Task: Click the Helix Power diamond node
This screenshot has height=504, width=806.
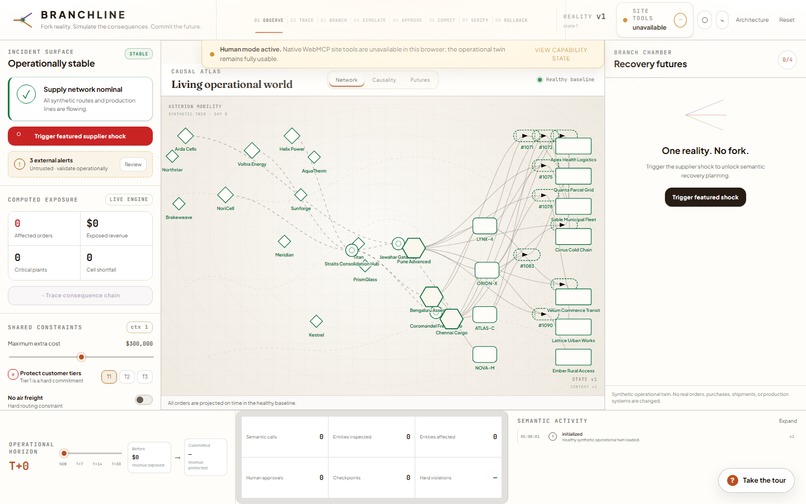Action: click(x=292, y=136)
